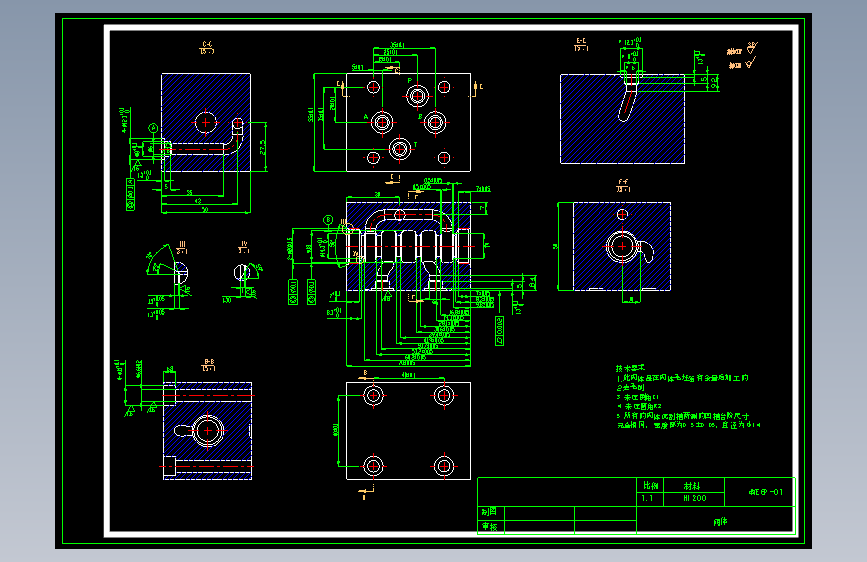Click datum B circle beside main section
The height and width of the screenshot is (562, 867).
[x=328, y=220]
